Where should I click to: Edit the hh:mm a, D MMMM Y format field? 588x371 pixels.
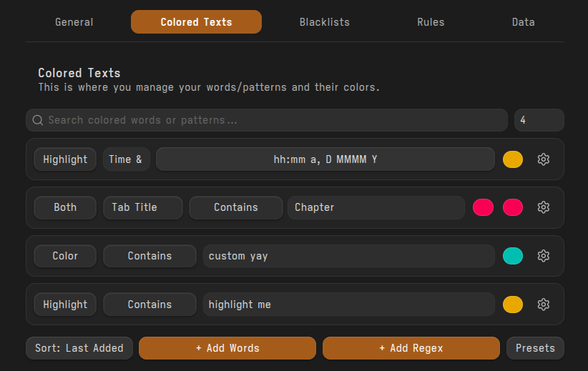(x=325, y=159)
